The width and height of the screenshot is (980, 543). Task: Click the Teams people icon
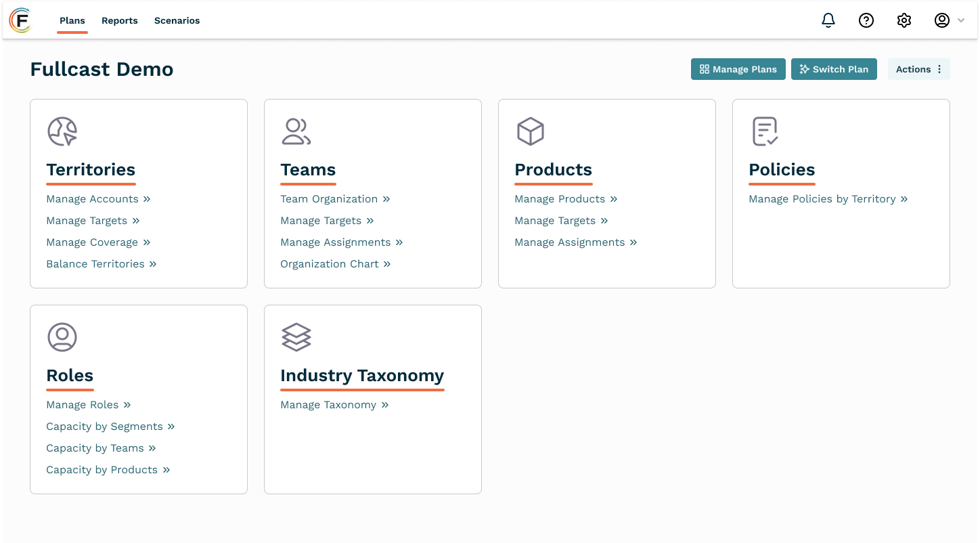coord(296,131)
